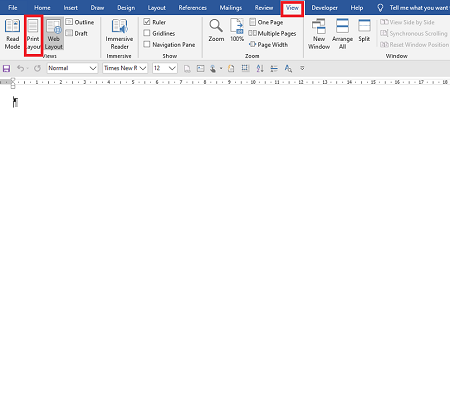This screenshot has width=450, height=415.
Task: Open a New Window
Action: click(x=319, y=35)
